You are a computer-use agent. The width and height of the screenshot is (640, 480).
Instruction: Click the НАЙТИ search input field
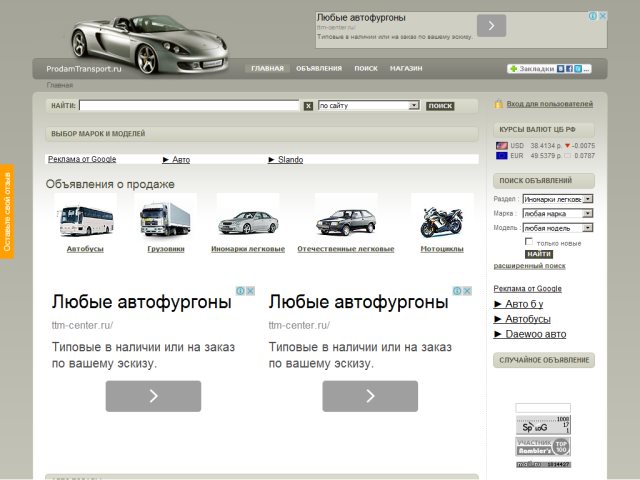189,106
